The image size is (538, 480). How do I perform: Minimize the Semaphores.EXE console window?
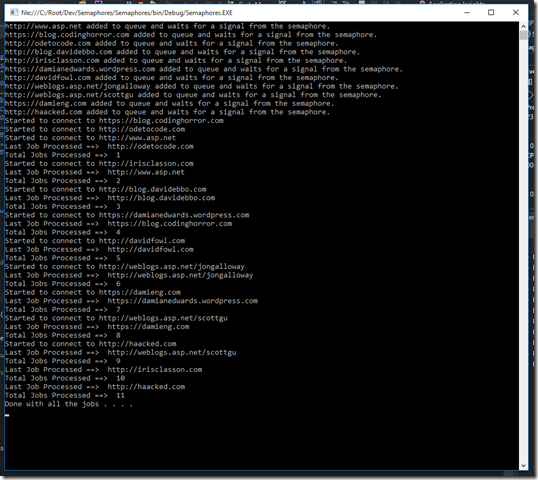pos(467,12)
